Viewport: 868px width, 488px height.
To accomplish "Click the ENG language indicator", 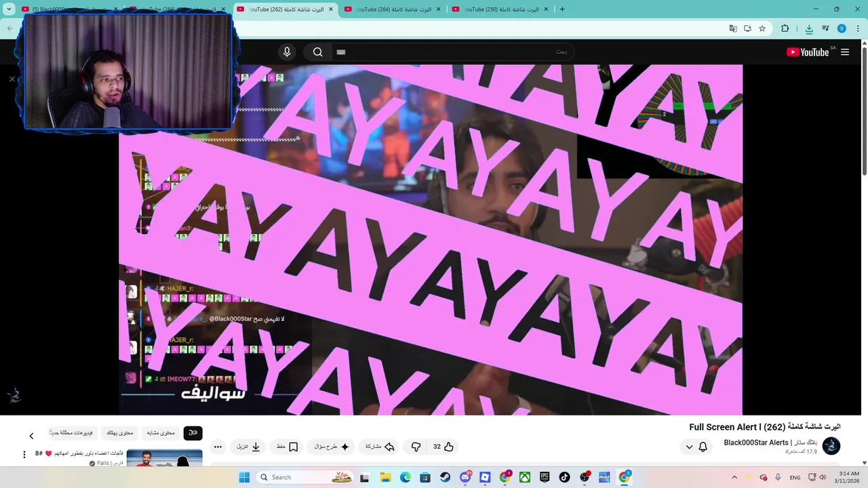I will (795, 477).
